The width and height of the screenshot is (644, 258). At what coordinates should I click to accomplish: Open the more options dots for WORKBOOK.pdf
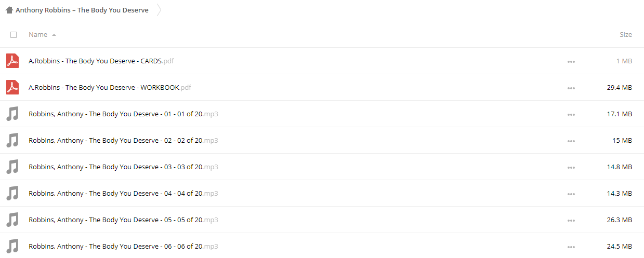click(x=571, y=88)
